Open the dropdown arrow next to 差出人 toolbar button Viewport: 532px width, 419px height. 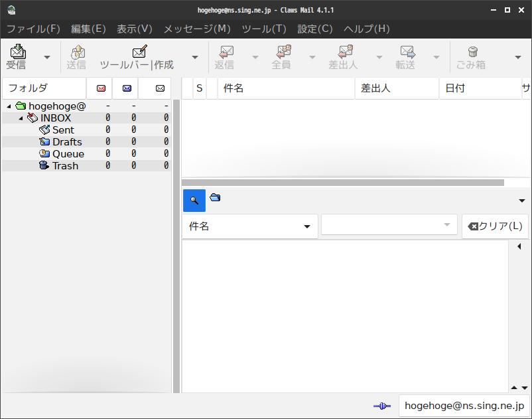(379, 57)
